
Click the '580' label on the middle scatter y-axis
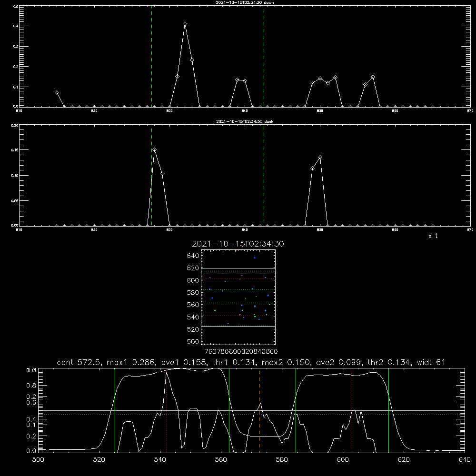(193, 293)
